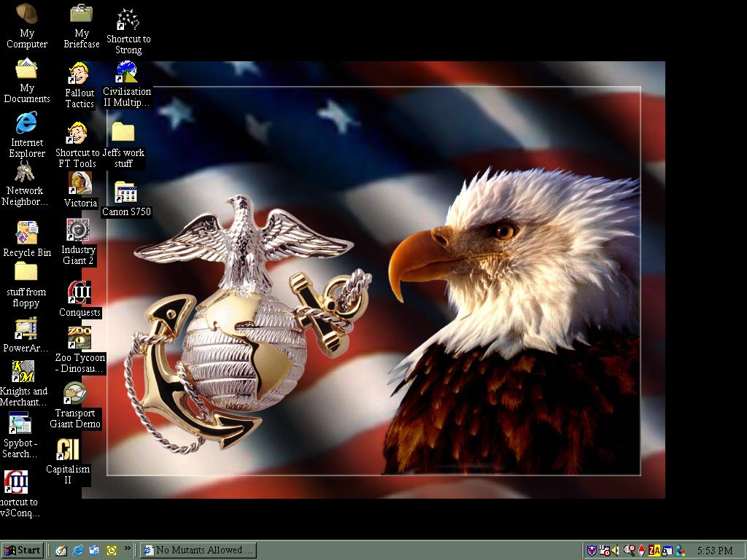This screenshot has width=747, height=560.
Task: Click the 5:53 PM taskbar clock
Action: click(715, 551)
